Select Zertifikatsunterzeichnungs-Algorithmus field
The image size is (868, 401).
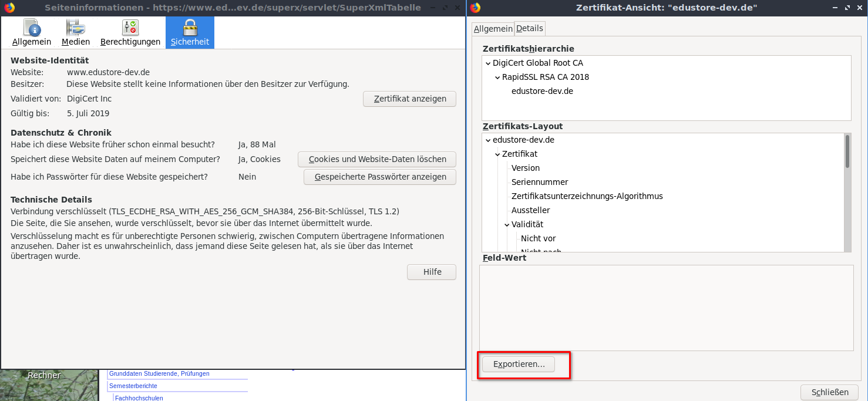(x=587, y=196)
